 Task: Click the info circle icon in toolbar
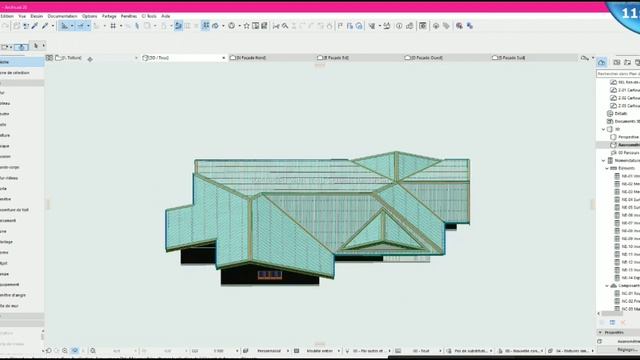(399, 26)
